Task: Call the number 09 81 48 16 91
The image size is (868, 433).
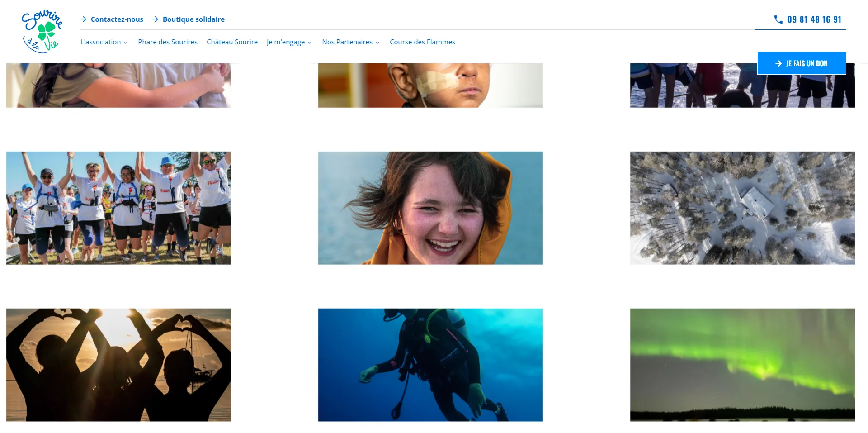Action: click(814, 19)
